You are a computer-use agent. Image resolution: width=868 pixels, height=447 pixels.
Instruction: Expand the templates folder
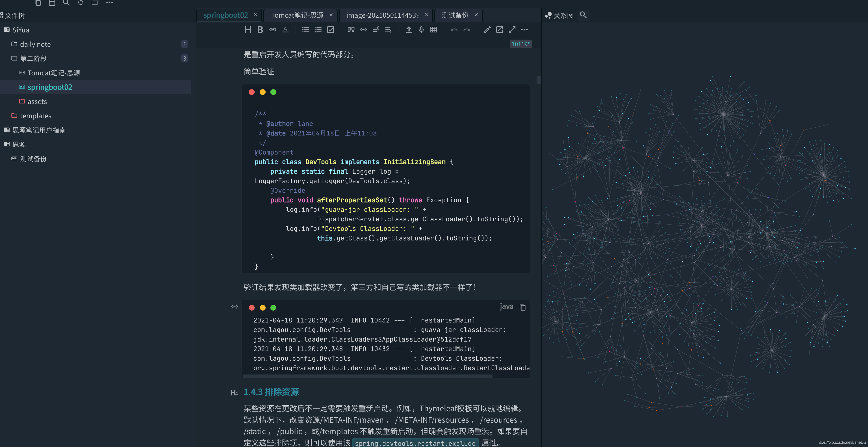tap(35, 116)
